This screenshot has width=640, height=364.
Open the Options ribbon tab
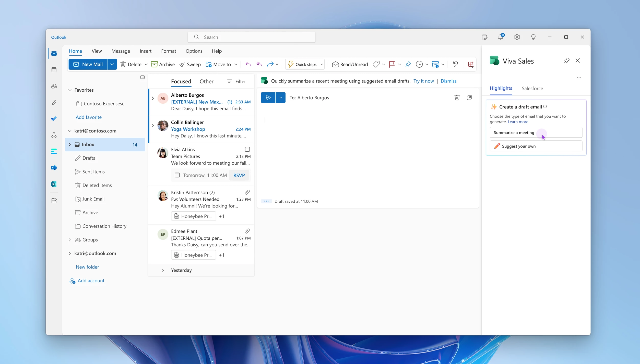click(x=194, y=51)
